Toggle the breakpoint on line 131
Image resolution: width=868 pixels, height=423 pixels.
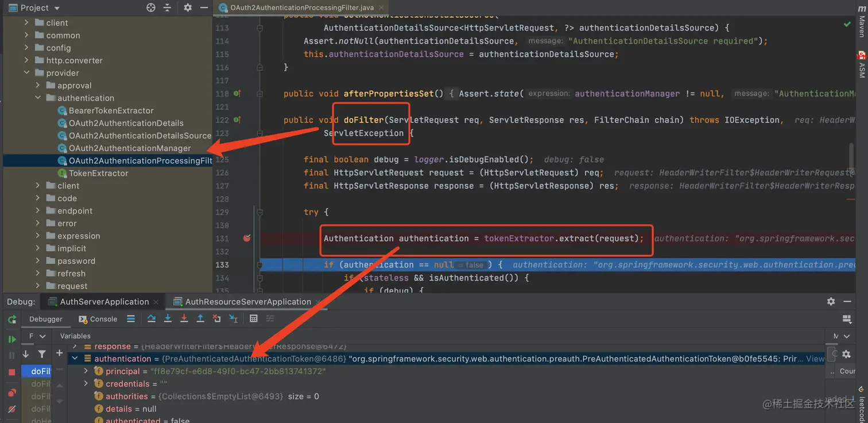247,238
